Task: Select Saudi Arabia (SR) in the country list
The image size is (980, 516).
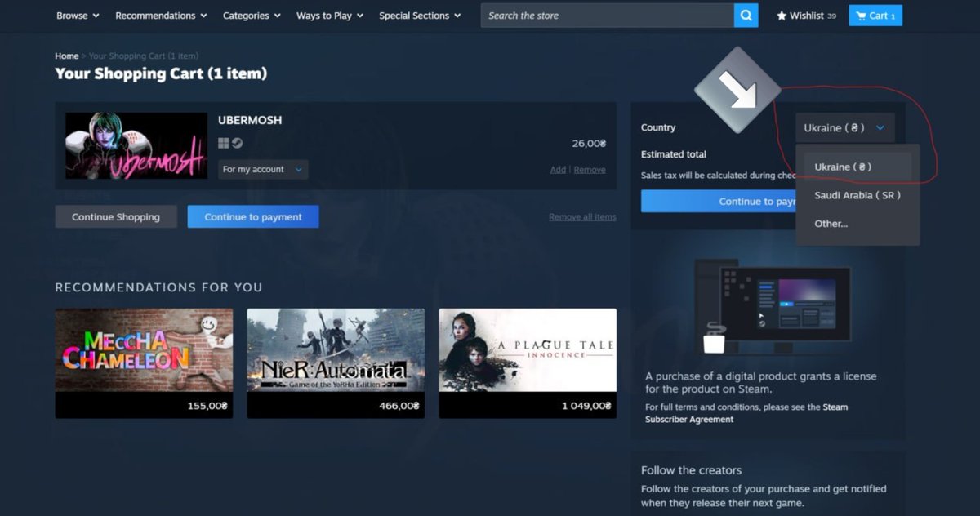Action: (857, 195)
